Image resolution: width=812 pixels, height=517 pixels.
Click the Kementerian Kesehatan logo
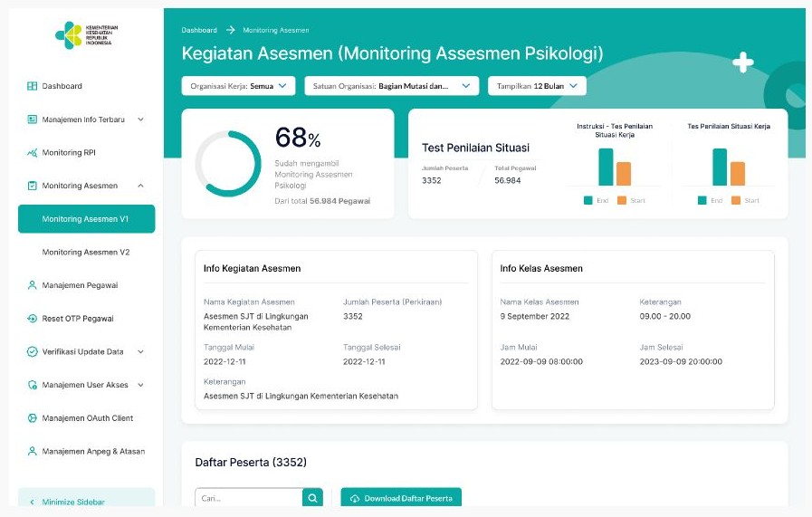pyautogui.click(x=87, y=35)
